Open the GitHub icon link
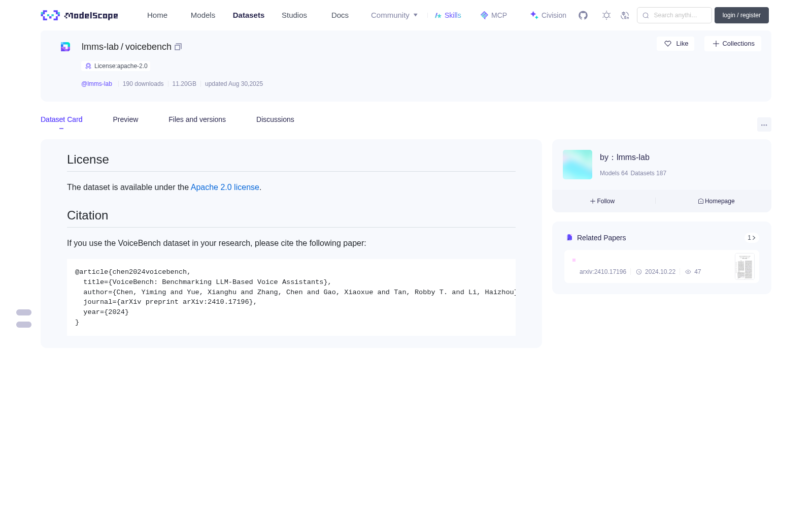 [x=583, y=15]
